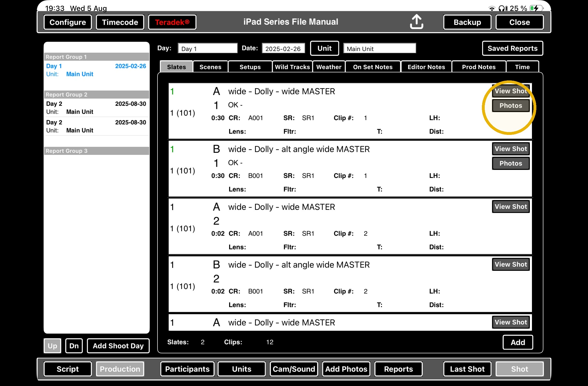This screenshot has width=588, height=386.
Task: Open the On Set Notes tab
Action: pyautogui.click(x=373, y=67)
